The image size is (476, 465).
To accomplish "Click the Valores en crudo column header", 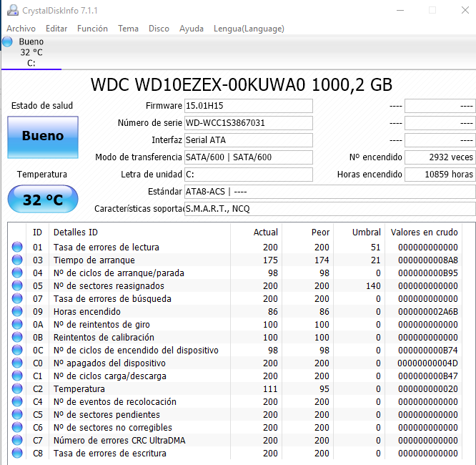I will point(424,232).
